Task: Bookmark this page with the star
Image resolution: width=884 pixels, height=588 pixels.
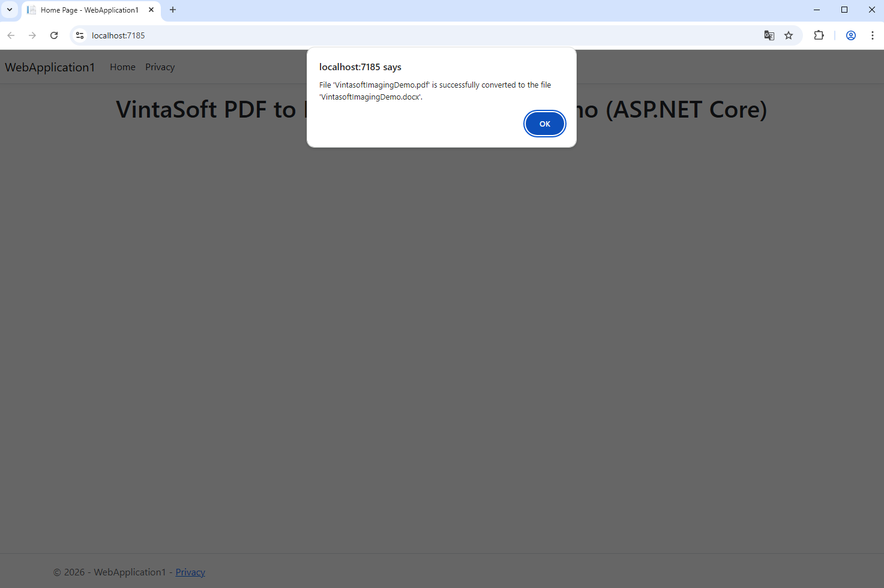Action: tap(789, 35)
